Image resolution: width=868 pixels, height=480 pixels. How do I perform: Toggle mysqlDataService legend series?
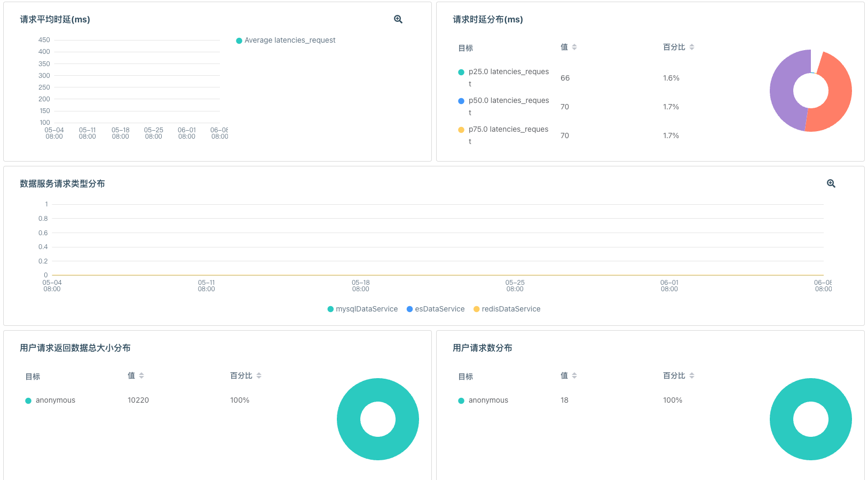pyautogui.click(x=362, y=309)
